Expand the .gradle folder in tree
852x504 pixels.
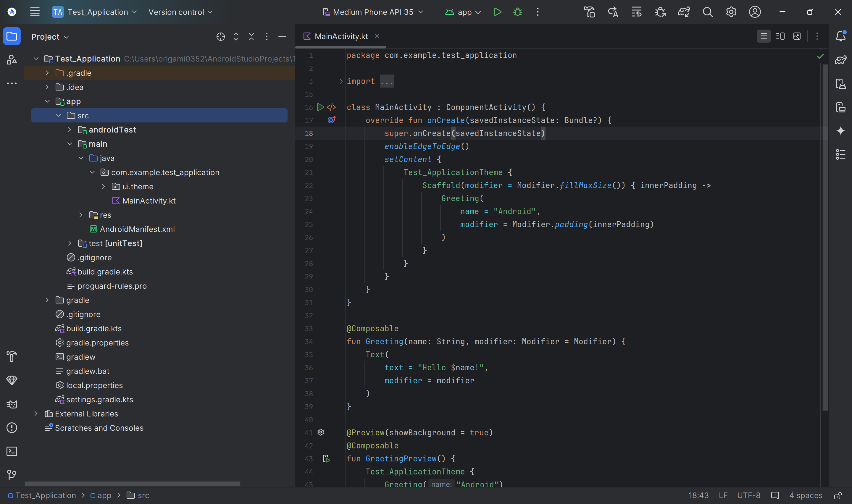47,73
